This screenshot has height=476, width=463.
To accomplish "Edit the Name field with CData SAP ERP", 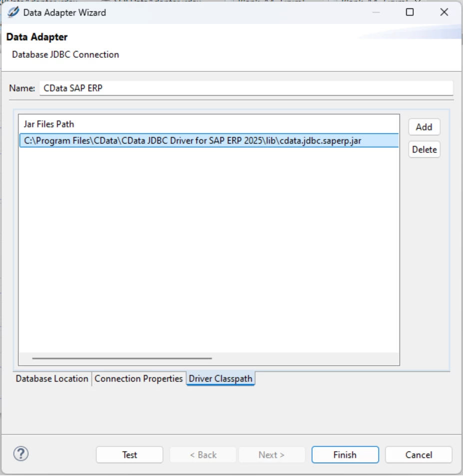I will point(246,88).
